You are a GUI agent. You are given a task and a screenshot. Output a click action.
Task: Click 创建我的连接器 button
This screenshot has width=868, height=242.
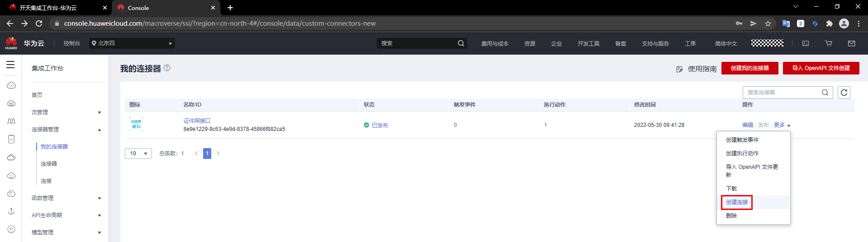click(x=750, y=68)
